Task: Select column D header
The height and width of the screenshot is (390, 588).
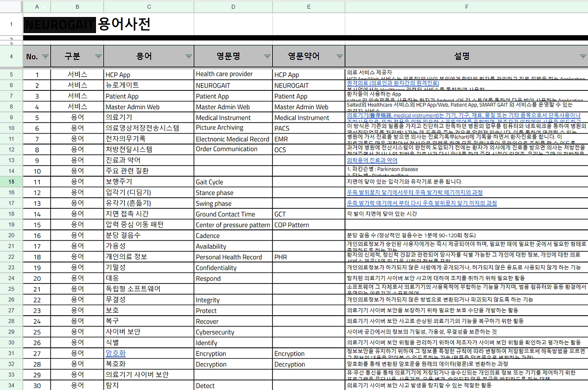Action: tap(233, 6)
